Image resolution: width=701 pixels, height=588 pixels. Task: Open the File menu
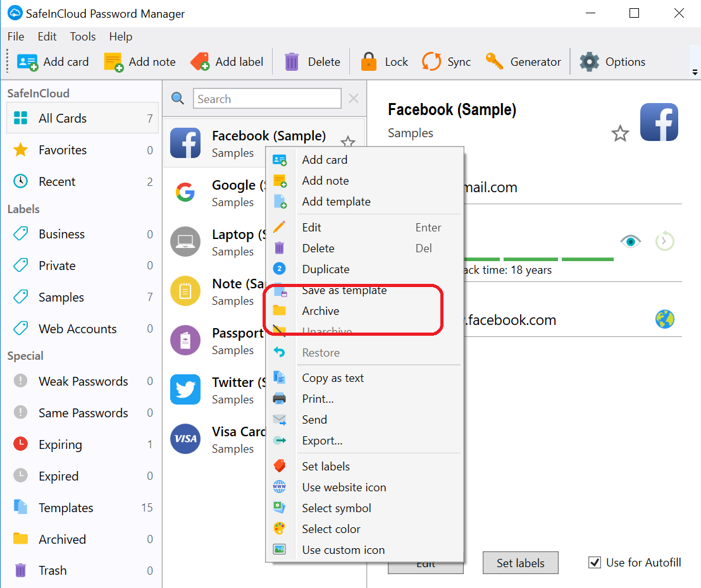pyautogui.click(x=16, y=37)
